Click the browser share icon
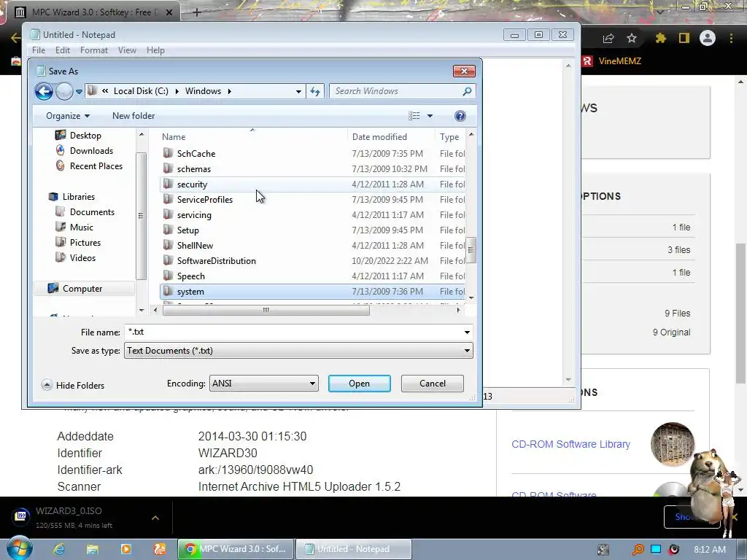The image size is (747, 560). [x=608, y=38]
